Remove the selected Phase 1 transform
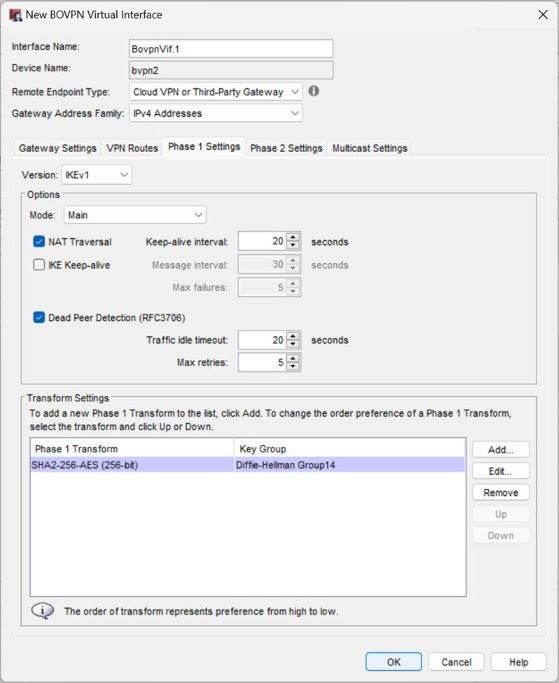Viewport: 559px width, 683px height. point(501,493)
